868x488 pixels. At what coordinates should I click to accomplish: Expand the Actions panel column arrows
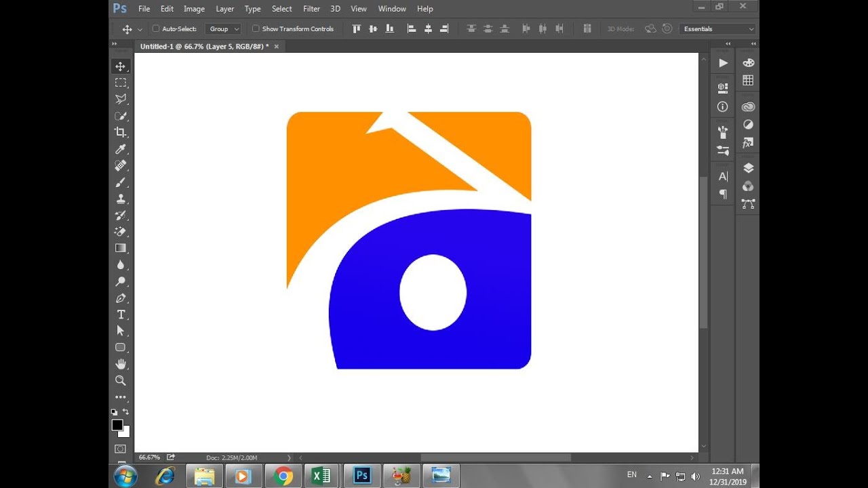point(728,43)
